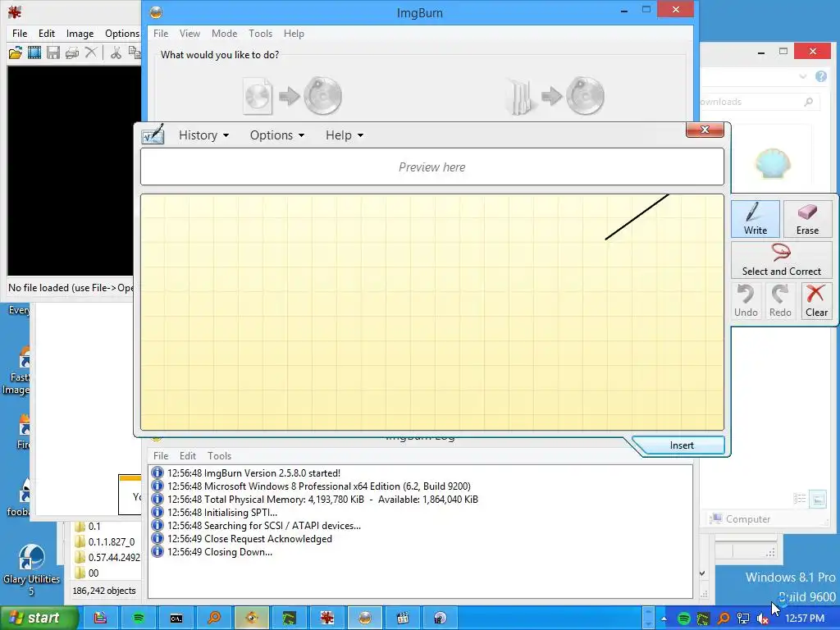
Task: Click the Math Input Panel pen icon
Action: tap(153, 134)
